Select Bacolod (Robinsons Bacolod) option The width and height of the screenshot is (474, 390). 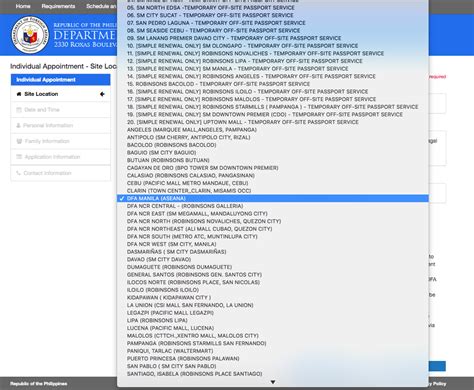[x=273, y=145]
